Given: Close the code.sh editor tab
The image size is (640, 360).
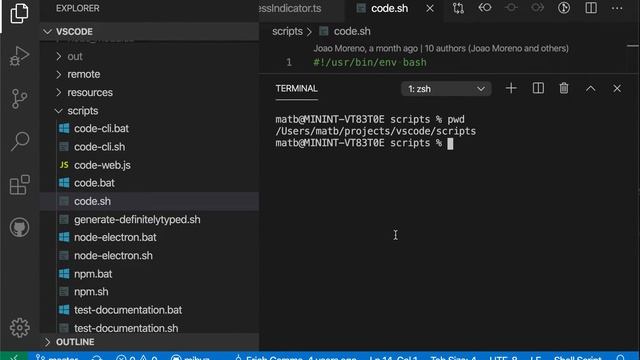Looking at the screenshot, I should [430, 9].
